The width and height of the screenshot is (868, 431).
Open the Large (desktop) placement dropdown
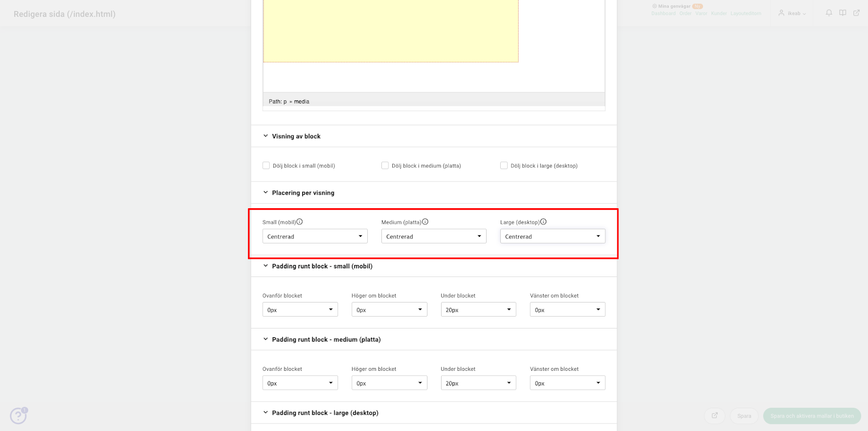(552, 236)
